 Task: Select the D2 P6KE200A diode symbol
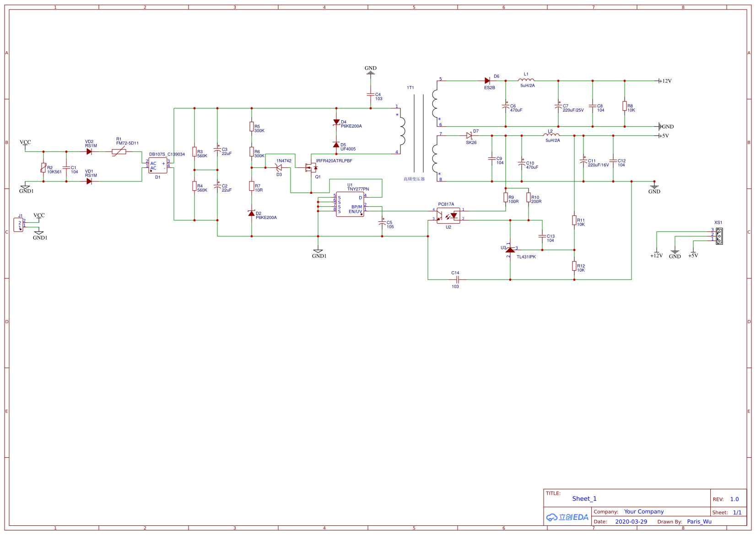coord(251,213)
